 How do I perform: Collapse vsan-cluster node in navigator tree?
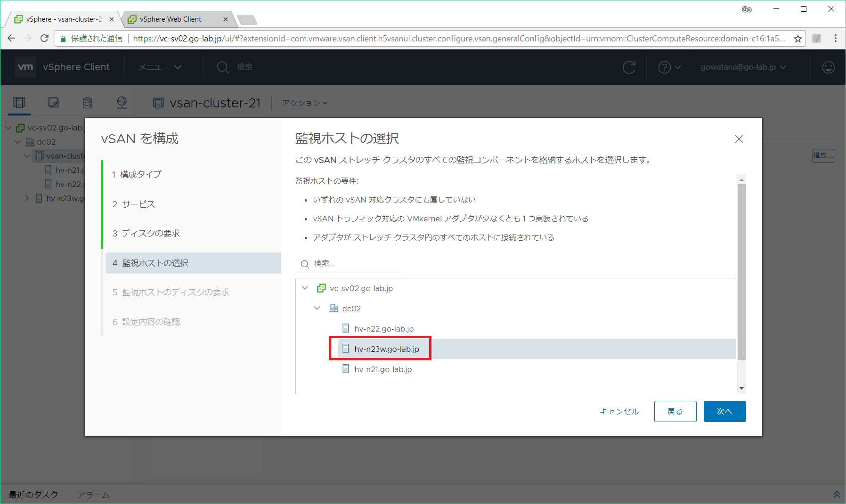(27, 156)
